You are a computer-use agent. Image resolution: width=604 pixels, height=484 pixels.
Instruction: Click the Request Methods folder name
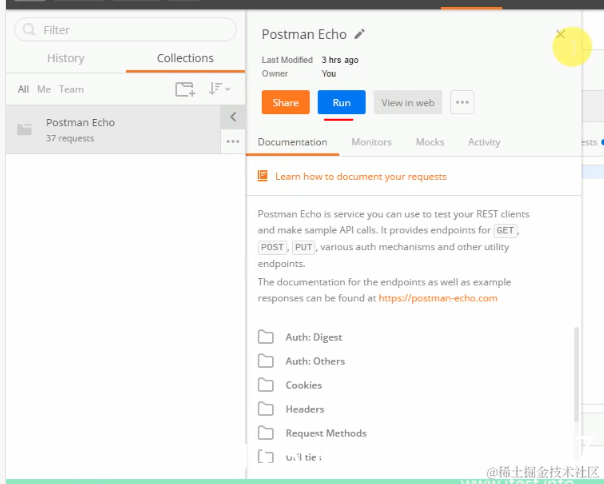pos(326,433)
